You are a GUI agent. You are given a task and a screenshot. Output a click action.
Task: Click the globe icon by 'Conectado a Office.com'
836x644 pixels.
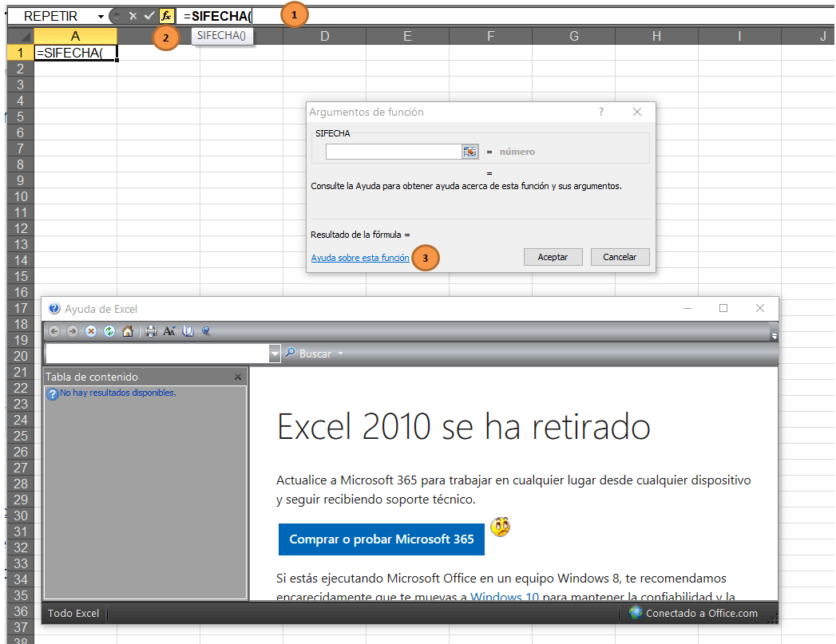(635, 613)
